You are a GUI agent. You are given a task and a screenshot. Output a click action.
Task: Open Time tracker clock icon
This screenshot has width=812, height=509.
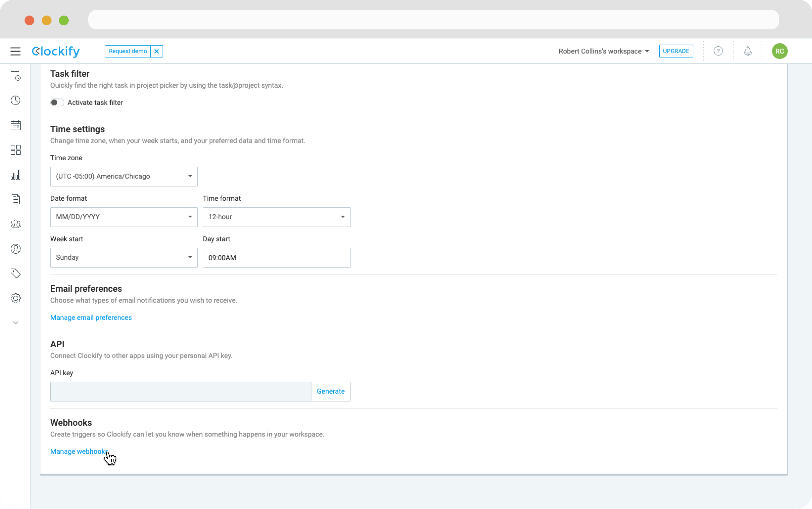coord(16,100)
